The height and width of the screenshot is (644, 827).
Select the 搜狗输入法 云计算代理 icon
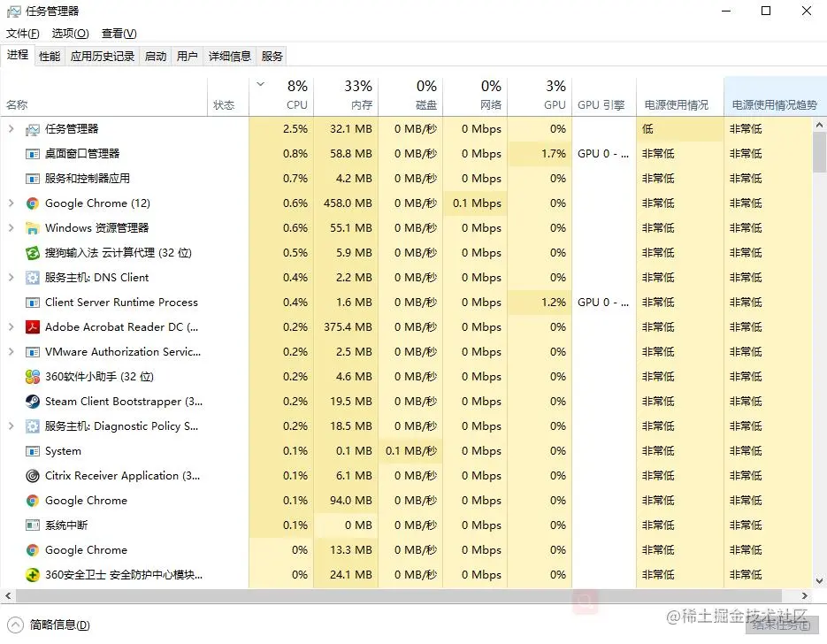[x=33, y=253]
